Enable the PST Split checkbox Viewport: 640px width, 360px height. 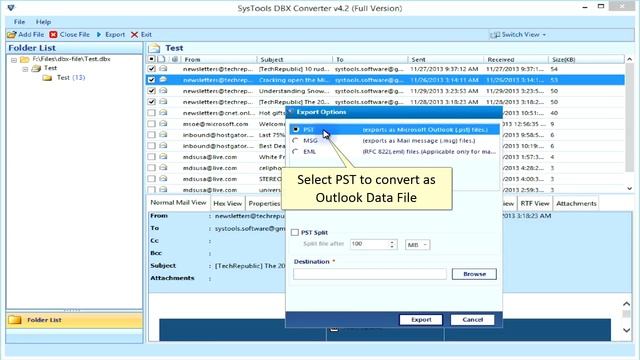pyautogui.click(x=295, y=232)
